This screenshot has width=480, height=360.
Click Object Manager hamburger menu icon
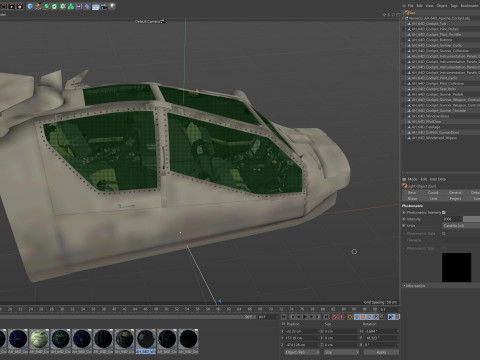(404, 6)
